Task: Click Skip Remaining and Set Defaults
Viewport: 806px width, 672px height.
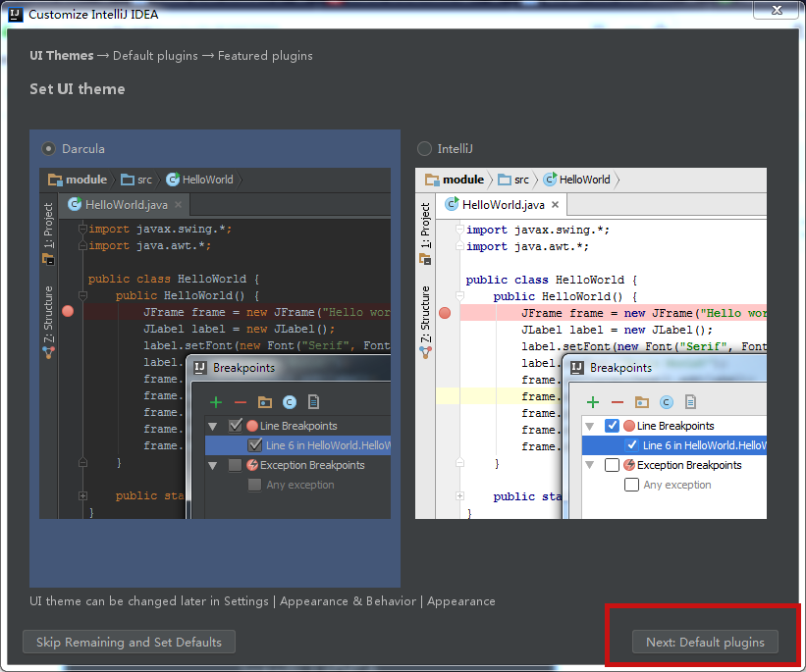Action: (x=129, y=642)
